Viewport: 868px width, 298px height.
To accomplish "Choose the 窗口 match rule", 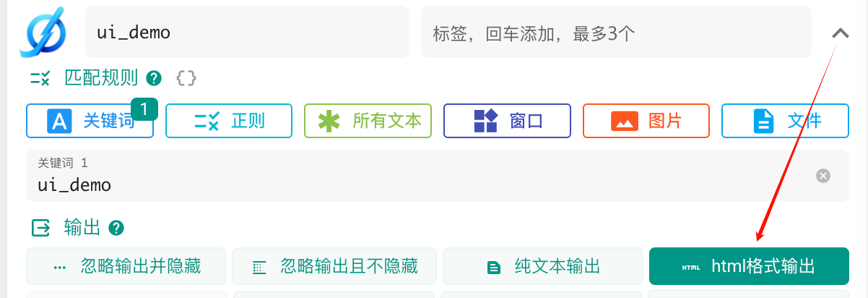I will point(507,121).
